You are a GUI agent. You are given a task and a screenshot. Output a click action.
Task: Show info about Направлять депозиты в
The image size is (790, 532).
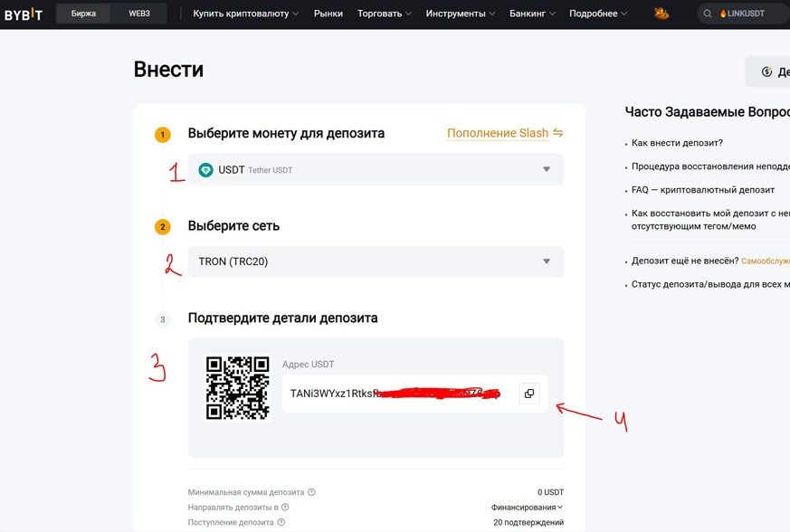(x=285, y=508)
